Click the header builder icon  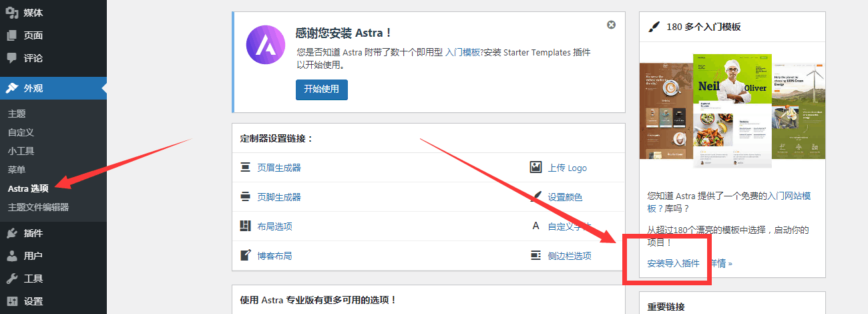pos(245,168)
